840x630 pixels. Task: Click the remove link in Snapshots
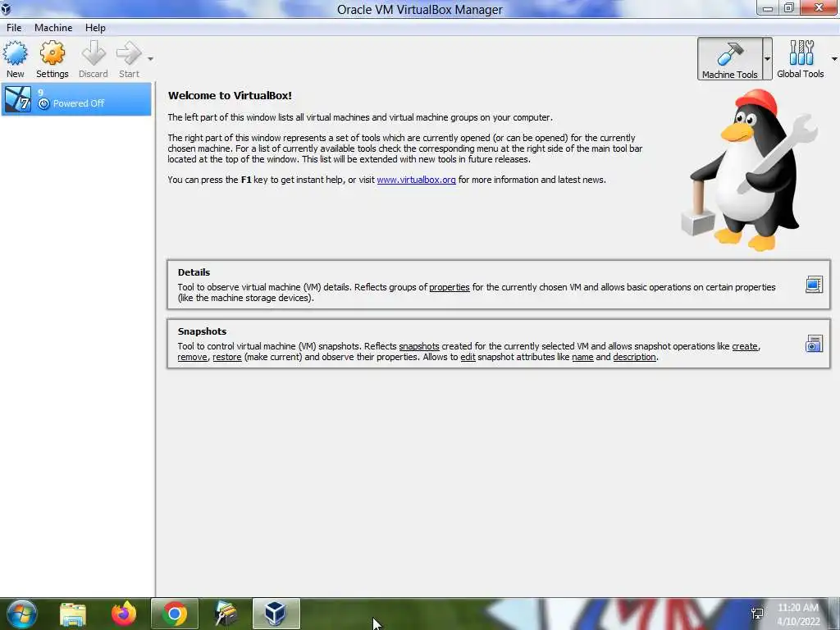pyautogui.click(x=192, y=357)
